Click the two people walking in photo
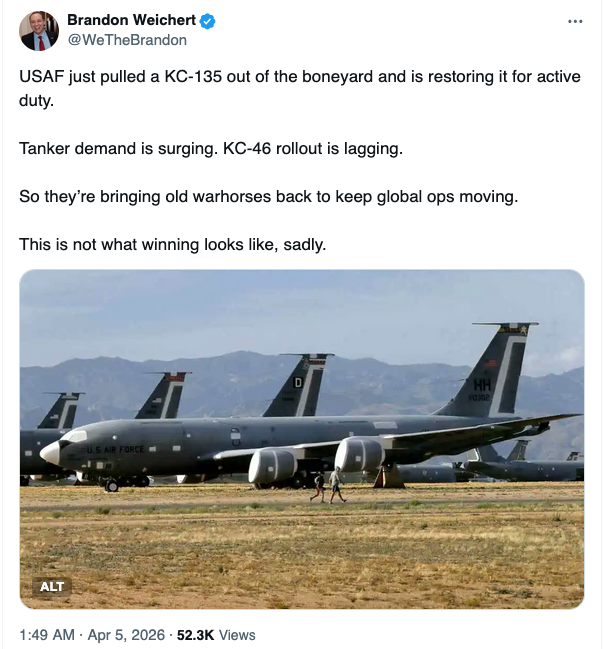This screenshot has height=649, width=604. [x=327, y=485]
